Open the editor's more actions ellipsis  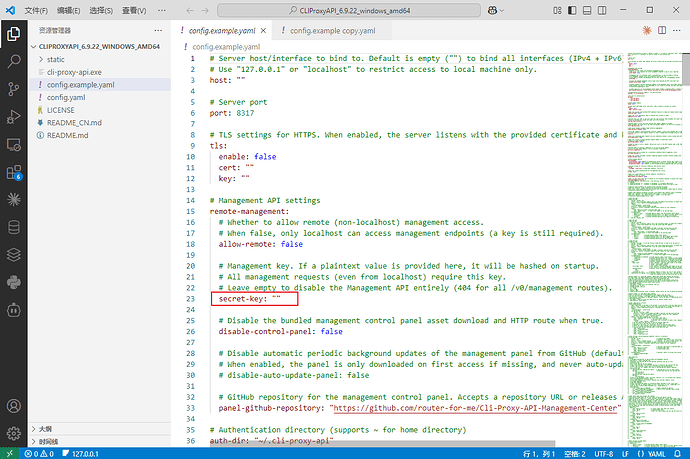(677, 30)
